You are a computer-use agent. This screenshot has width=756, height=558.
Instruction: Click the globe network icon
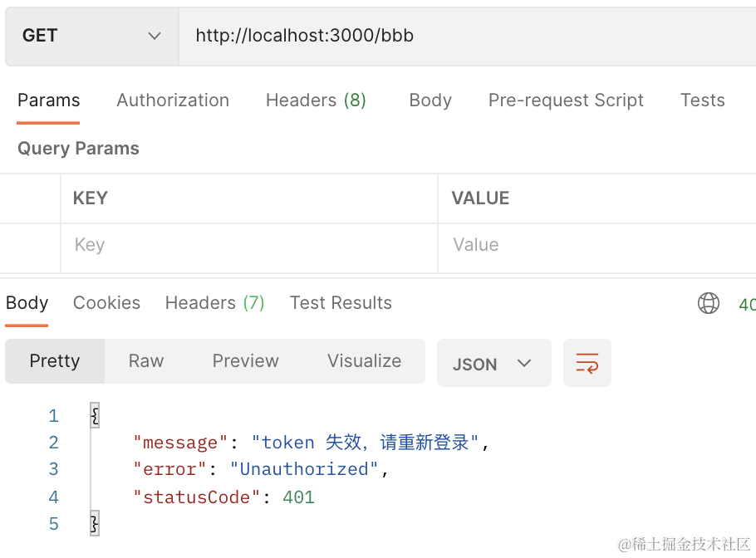[x=708, y=303]
